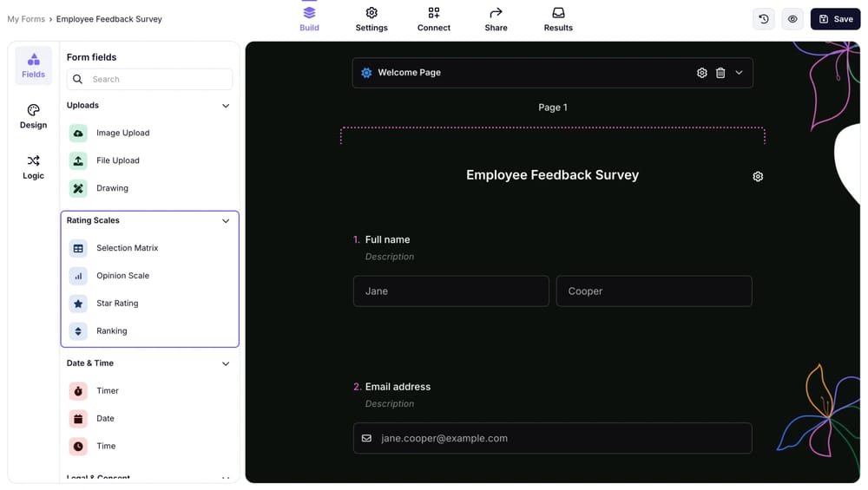Select the Drawing field icon
This screenshot has height=490, width=868.
click(78, 188)
